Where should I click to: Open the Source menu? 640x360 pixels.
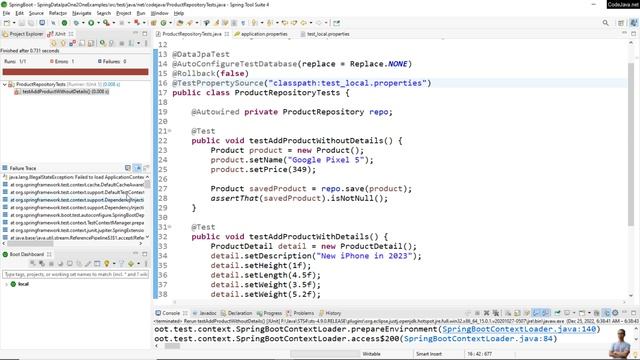[x=36, y=13]
